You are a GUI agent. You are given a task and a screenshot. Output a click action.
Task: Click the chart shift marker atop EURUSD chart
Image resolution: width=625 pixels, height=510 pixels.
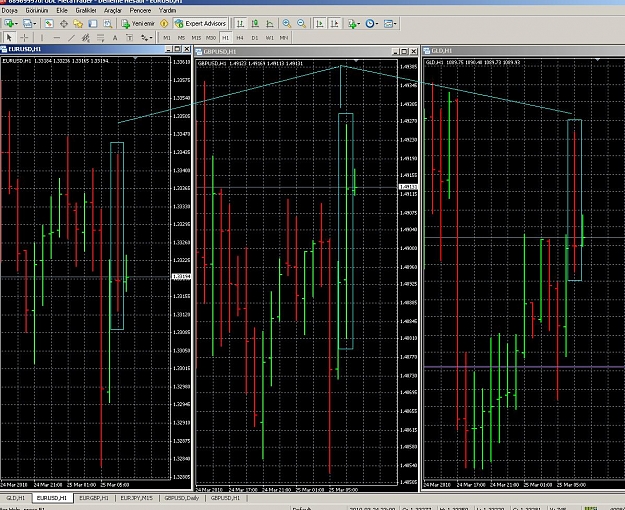[x=136, y=59]
